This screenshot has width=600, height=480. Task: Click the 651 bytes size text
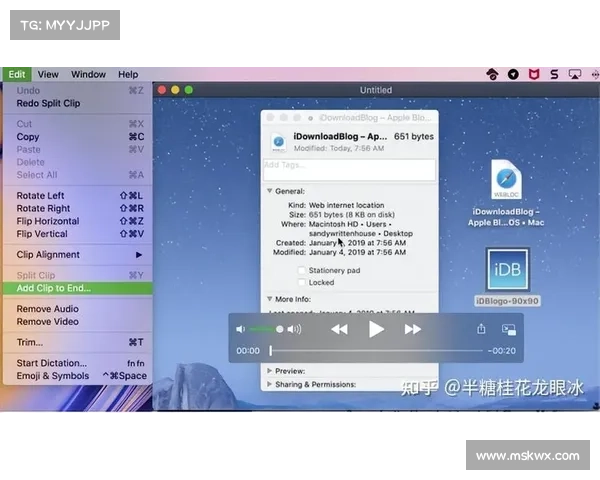tap(414, 137)
